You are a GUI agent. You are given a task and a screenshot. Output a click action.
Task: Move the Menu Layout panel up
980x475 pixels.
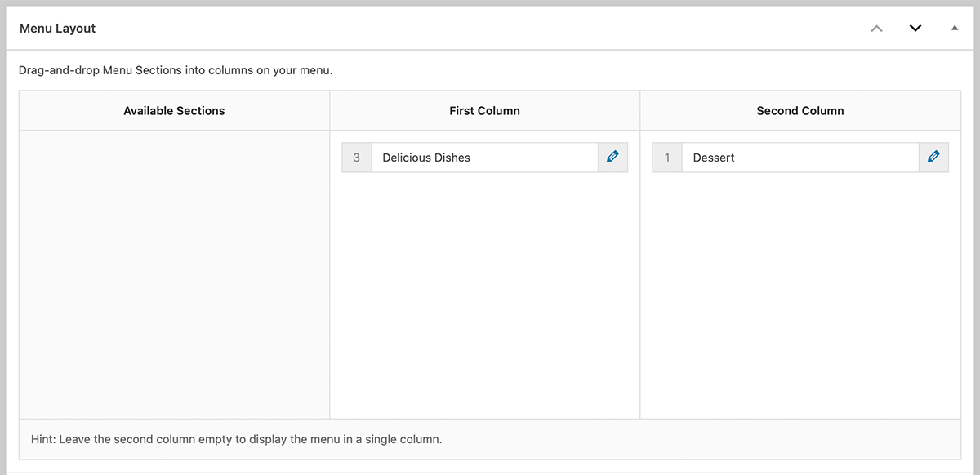pyautogui.click(x=876, y=29)
